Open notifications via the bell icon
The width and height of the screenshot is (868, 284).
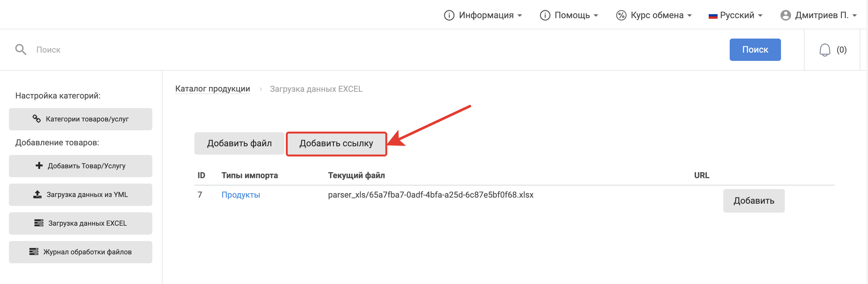825,50
